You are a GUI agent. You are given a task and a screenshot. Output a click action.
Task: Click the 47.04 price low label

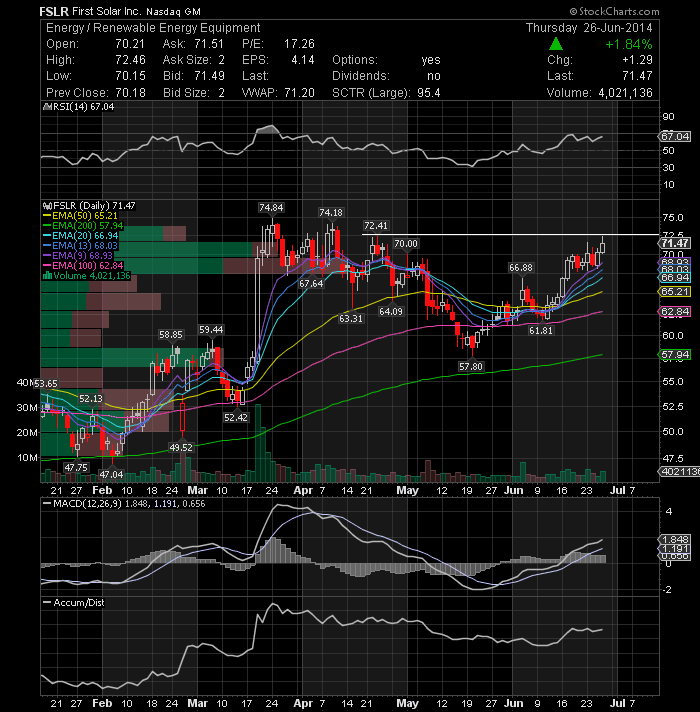pos(111,475)
